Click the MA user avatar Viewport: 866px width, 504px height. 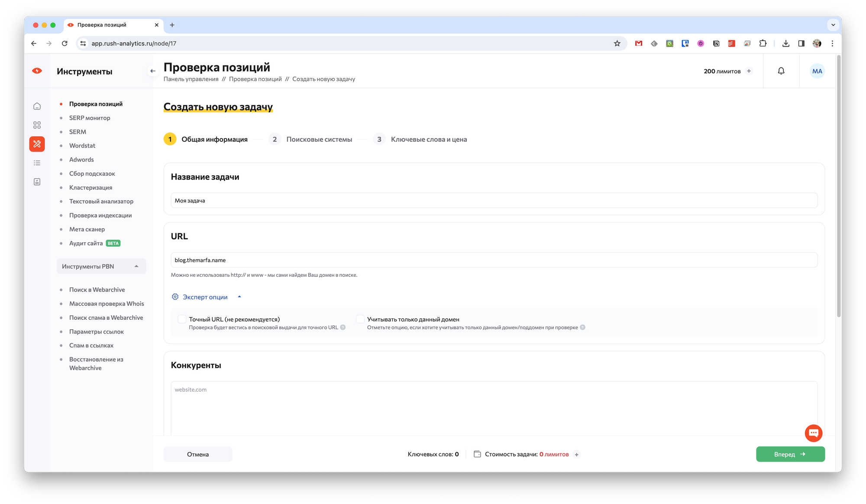click(x=817, y=71)
